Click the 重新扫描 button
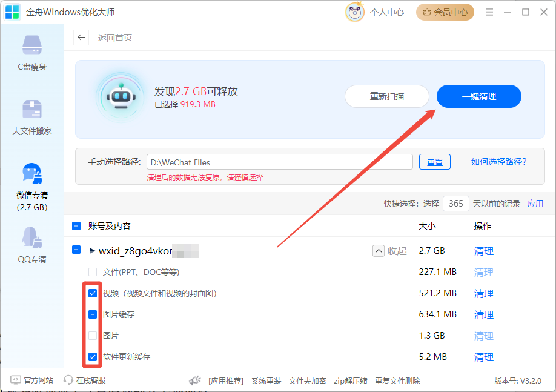Image resolution: width=556 pixels, height=392 pixels. [387, 96]
